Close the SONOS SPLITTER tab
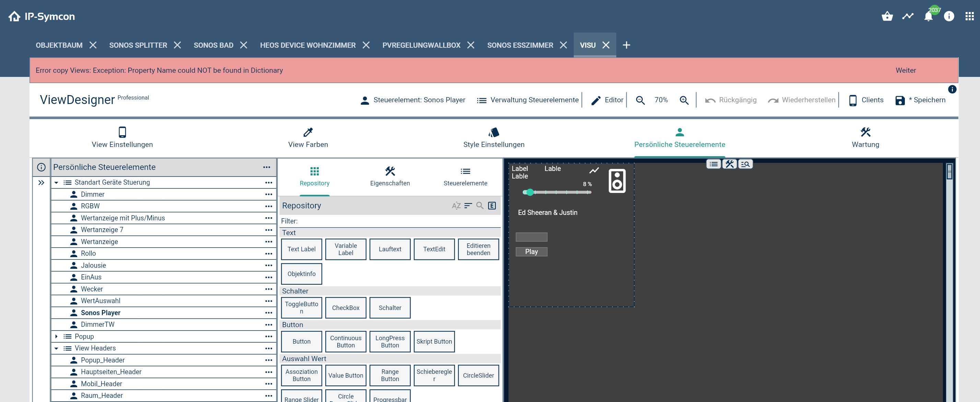The image size is (980, 402). [x=177, y=45]
